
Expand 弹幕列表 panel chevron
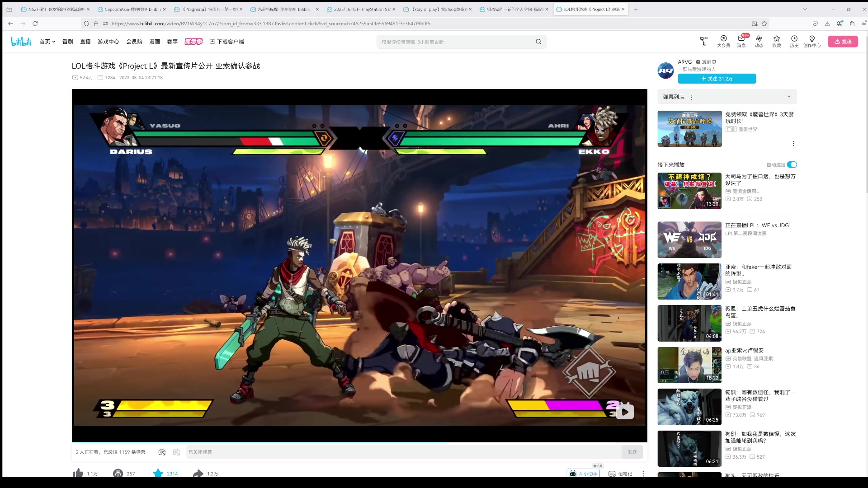click(789, 97)
